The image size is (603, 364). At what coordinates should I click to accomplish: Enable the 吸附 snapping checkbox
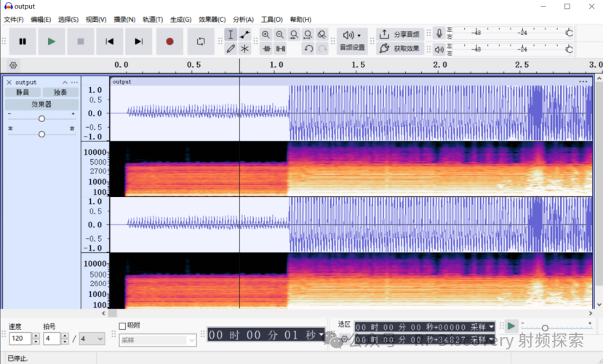[122, 325]
